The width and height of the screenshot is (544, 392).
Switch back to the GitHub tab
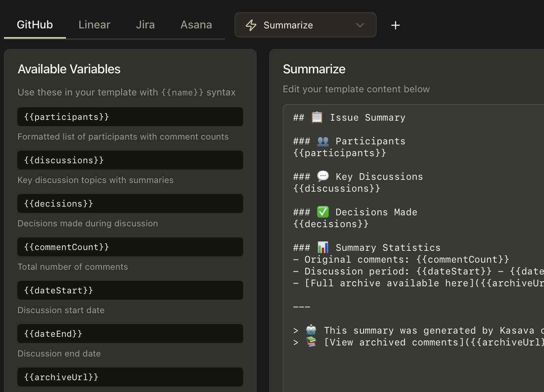click(35, 24)
